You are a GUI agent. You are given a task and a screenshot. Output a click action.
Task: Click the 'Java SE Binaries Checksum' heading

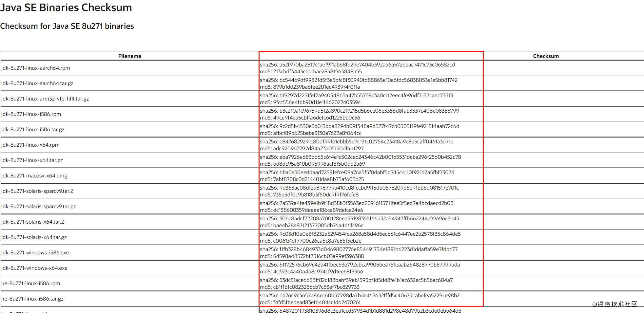(66, 8)
